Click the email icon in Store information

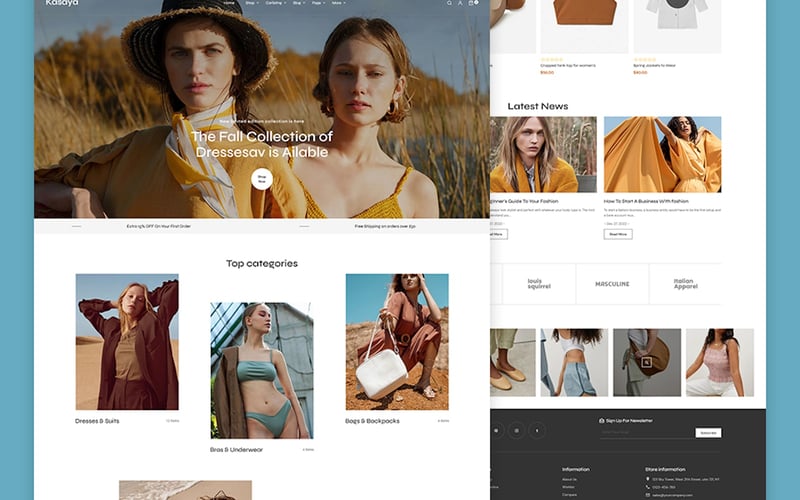click(x=648, y=495)
